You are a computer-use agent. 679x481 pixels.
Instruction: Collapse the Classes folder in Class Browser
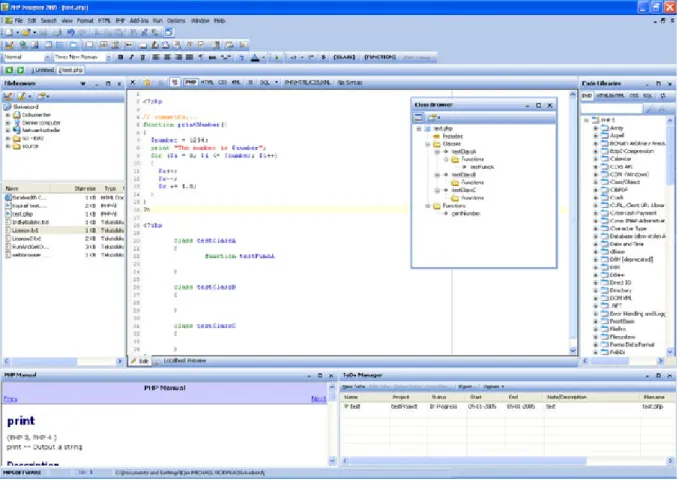[x=427, y=144]
